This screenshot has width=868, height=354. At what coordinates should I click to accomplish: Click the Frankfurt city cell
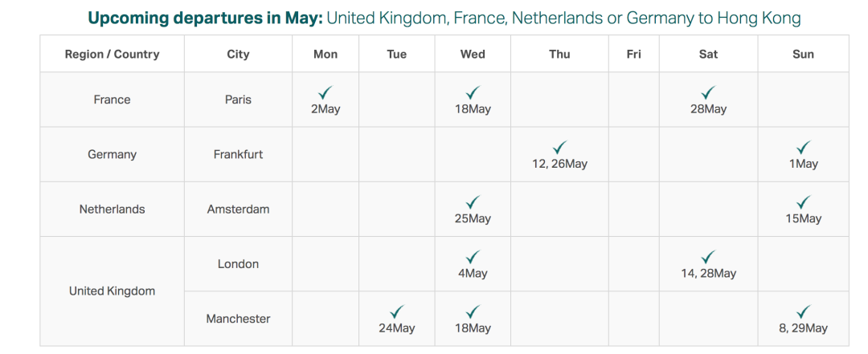pyautogui.click(x=238, y=154)
